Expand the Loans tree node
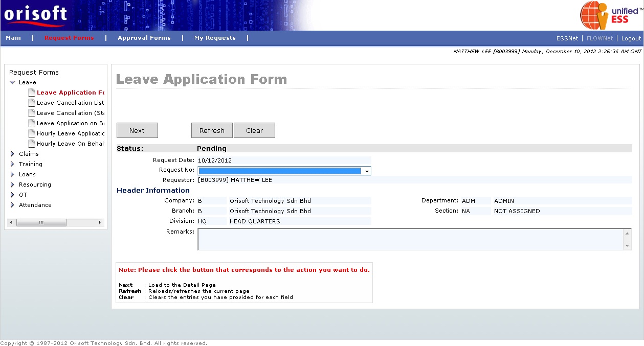Image resolution: width=644 pixels, height=346 pixels. (12, 174)
